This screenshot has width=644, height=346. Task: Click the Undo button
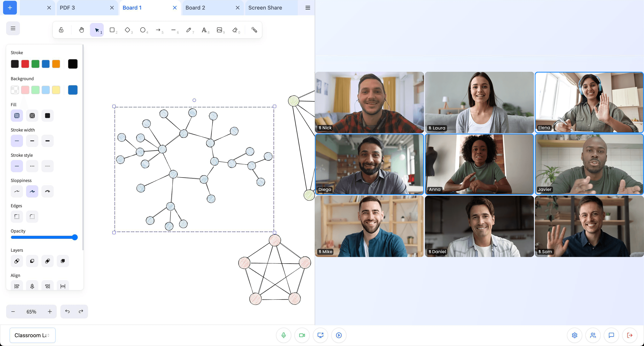(67, 312)
